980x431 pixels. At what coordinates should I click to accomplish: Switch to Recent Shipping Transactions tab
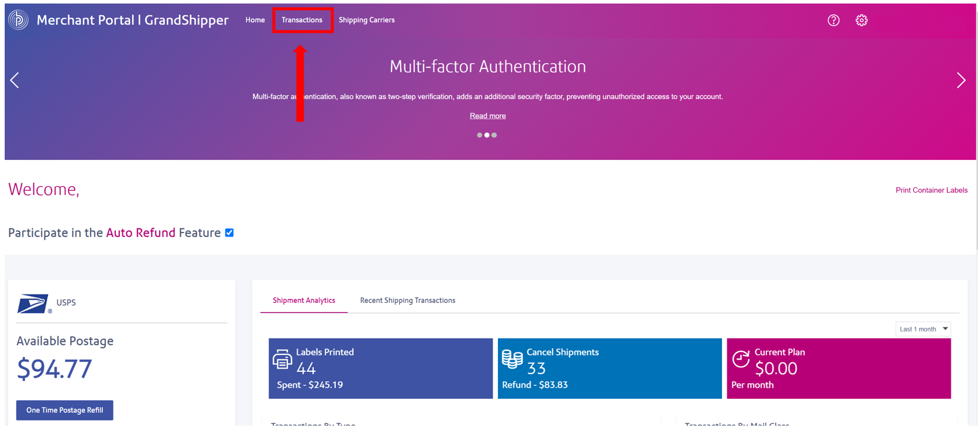[408, 300]
